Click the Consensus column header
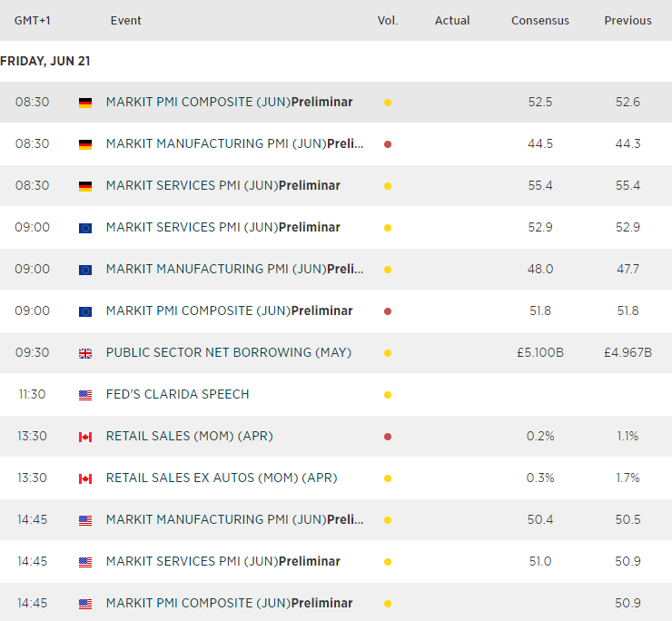The image size is (672, 621). click(x=540, y=21)
